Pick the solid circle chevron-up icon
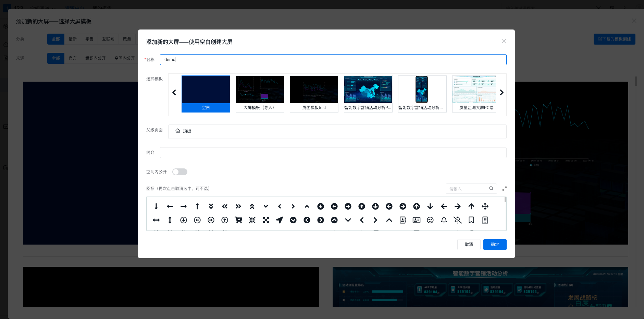Image resolution: width=644 pixels, height=319 pixels. 334,220
